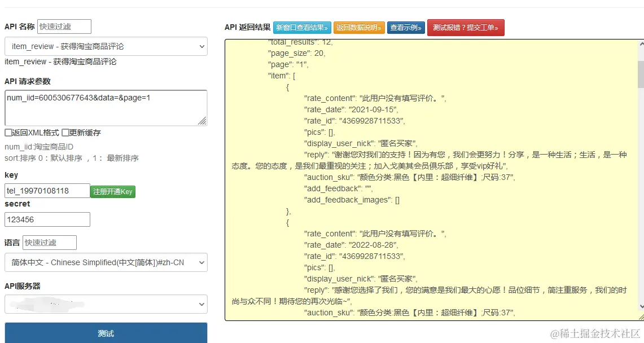This screenshot has width=644, height=343.
Task: Open the API服务器 server dropdown
Action: 106,304
